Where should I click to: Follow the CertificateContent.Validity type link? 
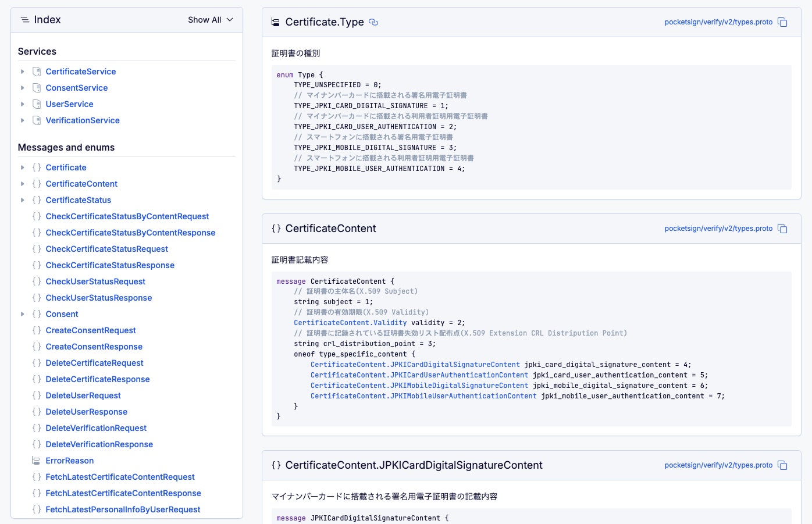(350, 323)
